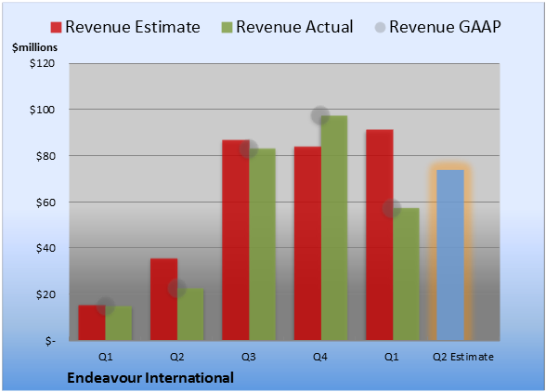The width and height of the screenshot is (546, 392).
Task: Select the blue Q2 Estimate bar
Action: pyautogui.click(x=450, y=255)
